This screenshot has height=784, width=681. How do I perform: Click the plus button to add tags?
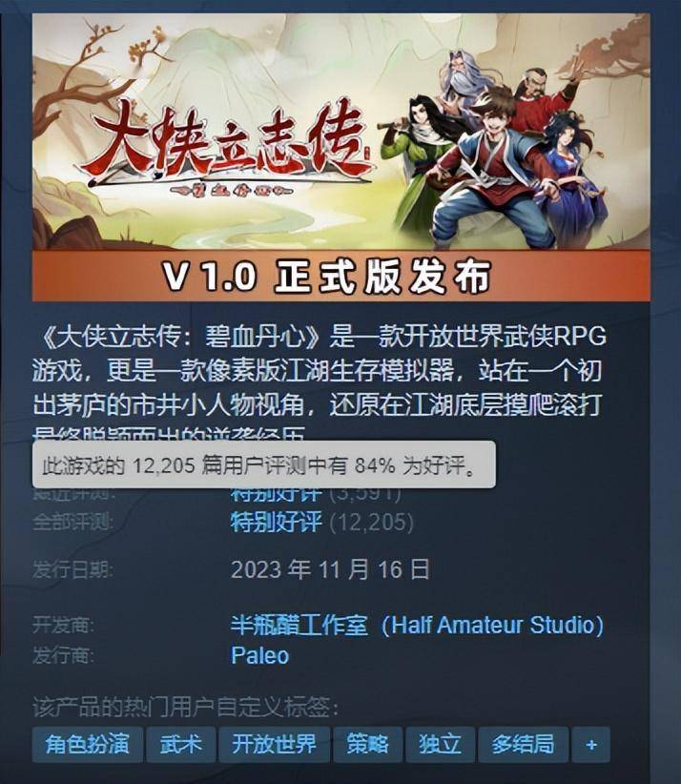click(591, 745)
